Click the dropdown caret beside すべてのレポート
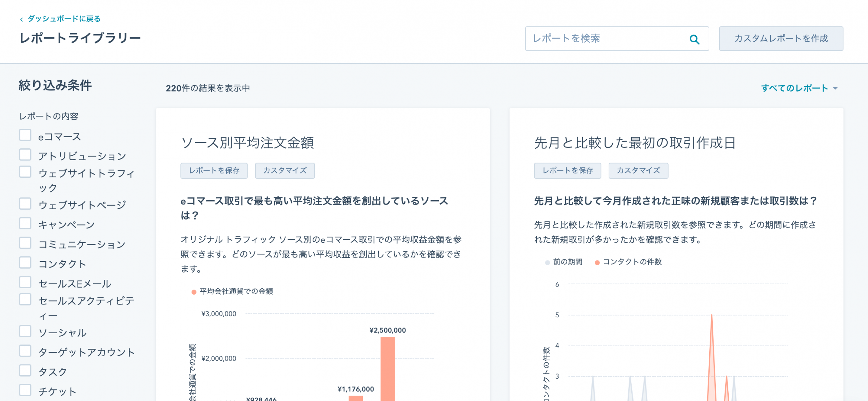The image size is (868, 401). (x=835, y=88)
